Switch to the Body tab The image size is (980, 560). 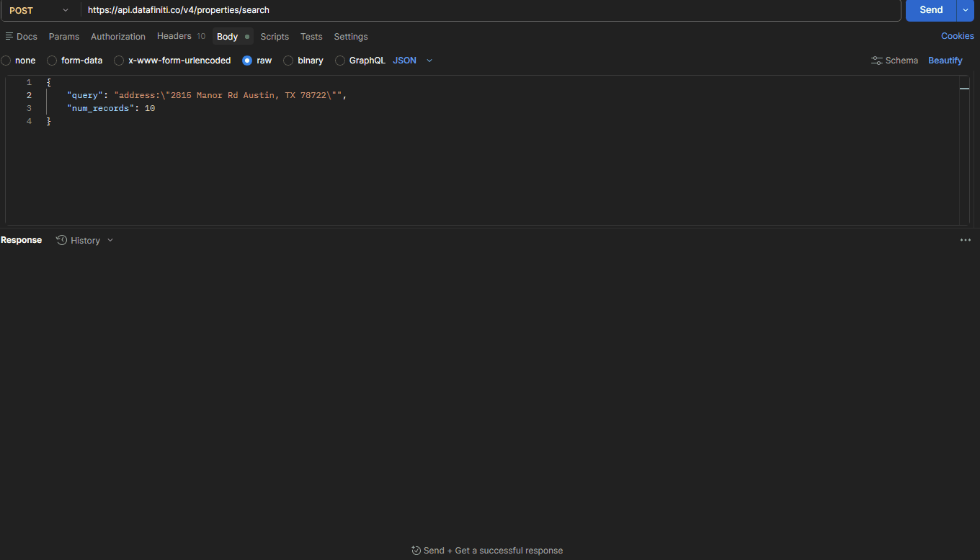coord(233,36)
